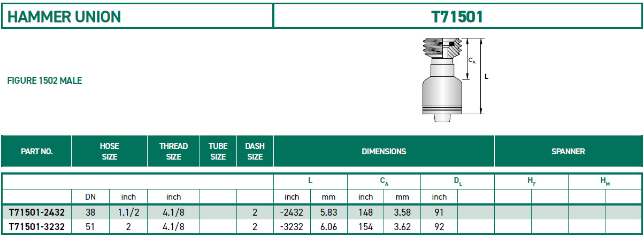Image resolution: width=644 pixels, height=237 pixels.
Task: Click DN value 51
Action: 90,227
